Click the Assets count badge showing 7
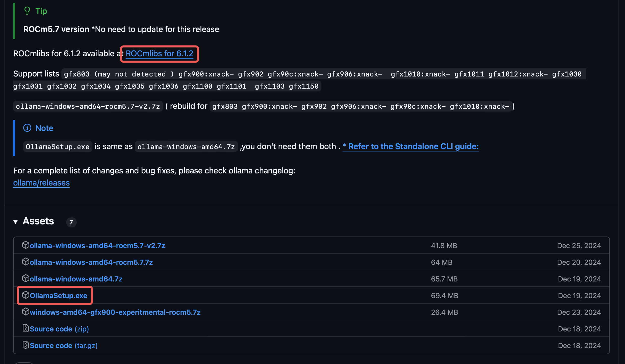Screen dimensions: 625x364 [71, 222]
